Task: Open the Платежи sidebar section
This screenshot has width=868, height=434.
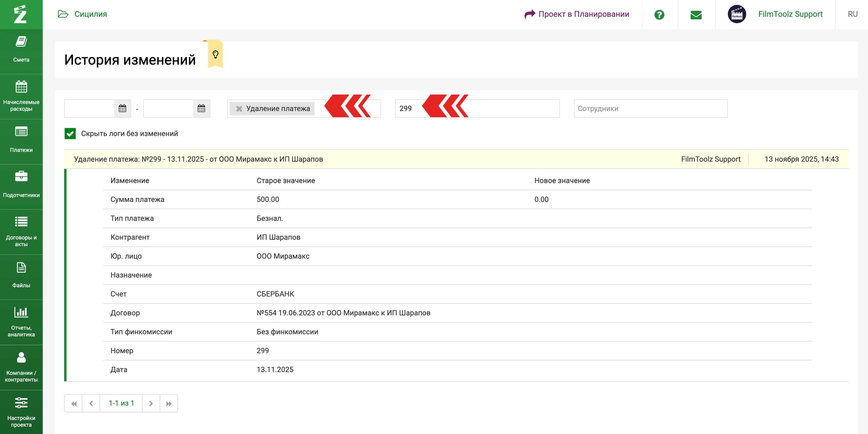Action: (21, 142)
